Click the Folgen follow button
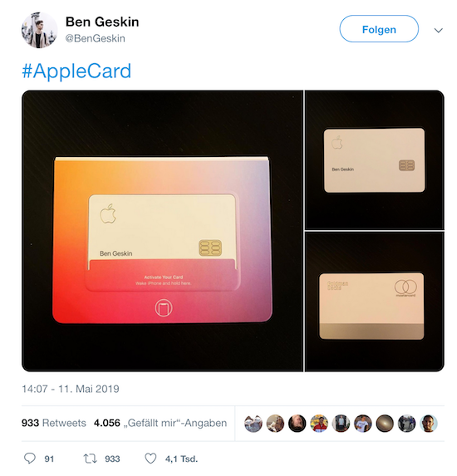 pos(379,29)
